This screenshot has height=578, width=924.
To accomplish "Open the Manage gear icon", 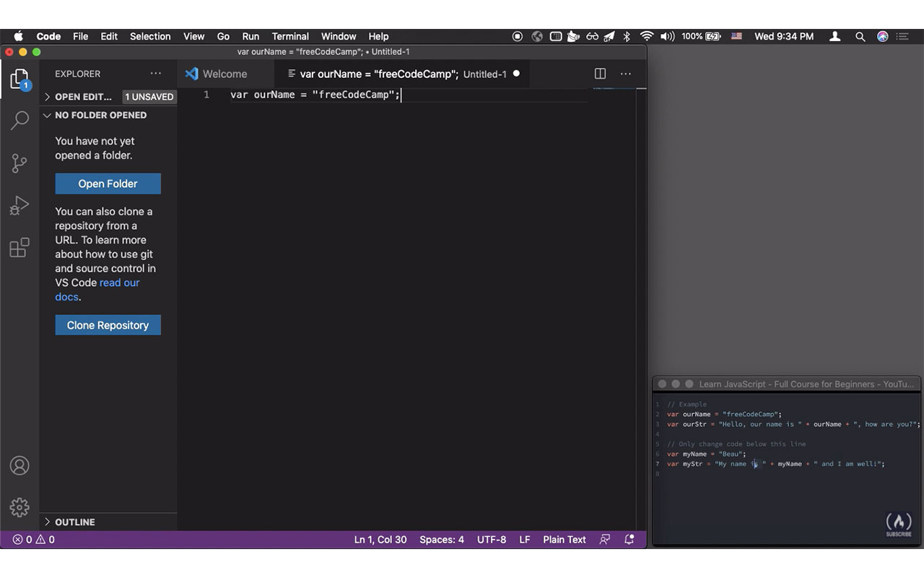I will pos(19,506).
